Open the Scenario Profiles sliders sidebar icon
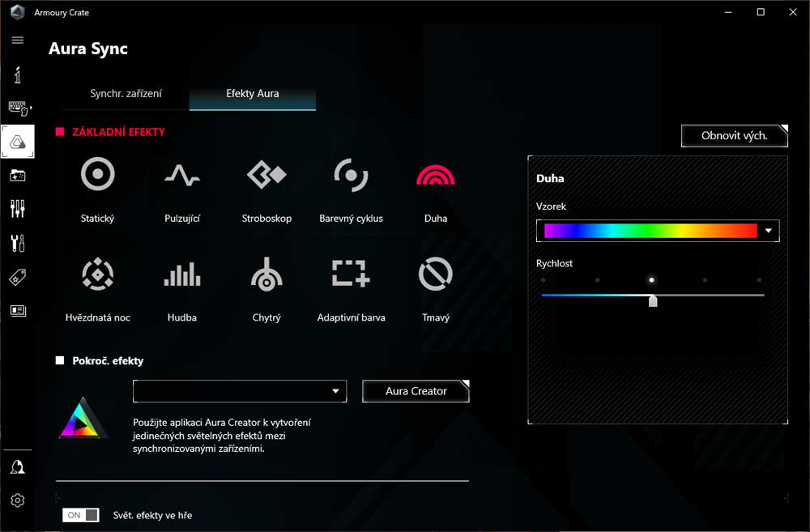810x532 pixels. [18, 209]
